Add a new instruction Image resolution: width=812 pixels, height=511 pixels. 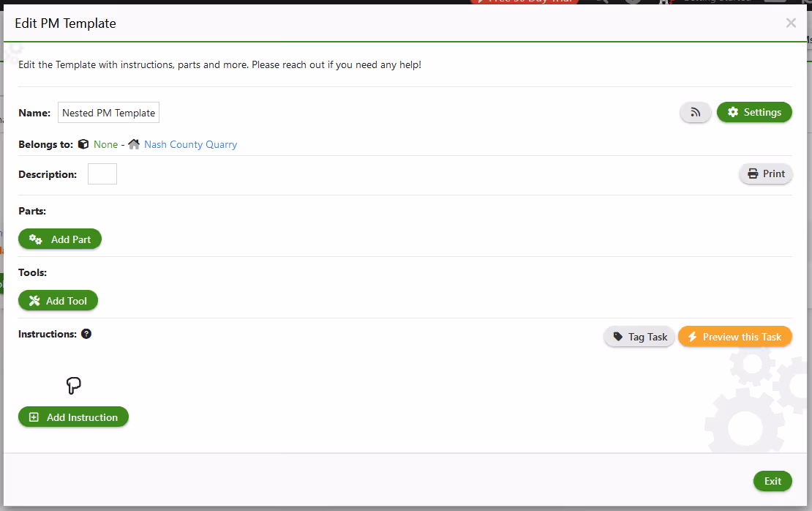(74, 417)
